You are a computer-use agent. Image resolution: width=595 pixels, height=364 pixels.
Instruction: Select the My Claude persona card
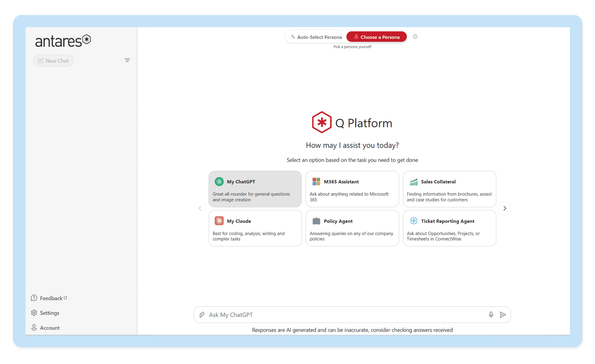click(x=255, y=228)
